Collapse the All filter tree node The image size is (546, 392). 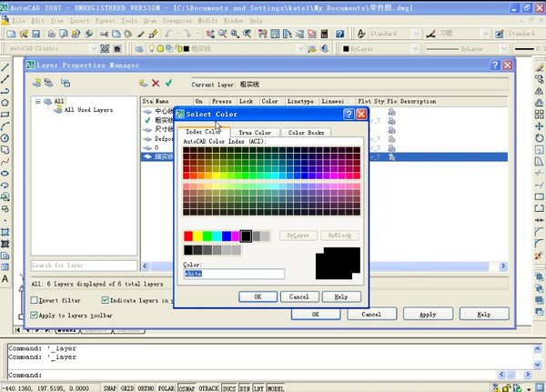coord(37,101)
